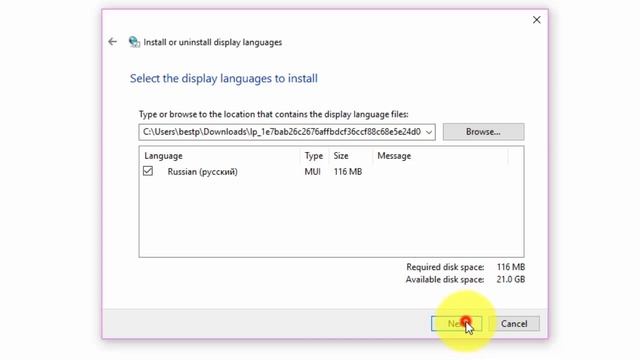Uncheck the Russian language checkbox

pos(148,171)
